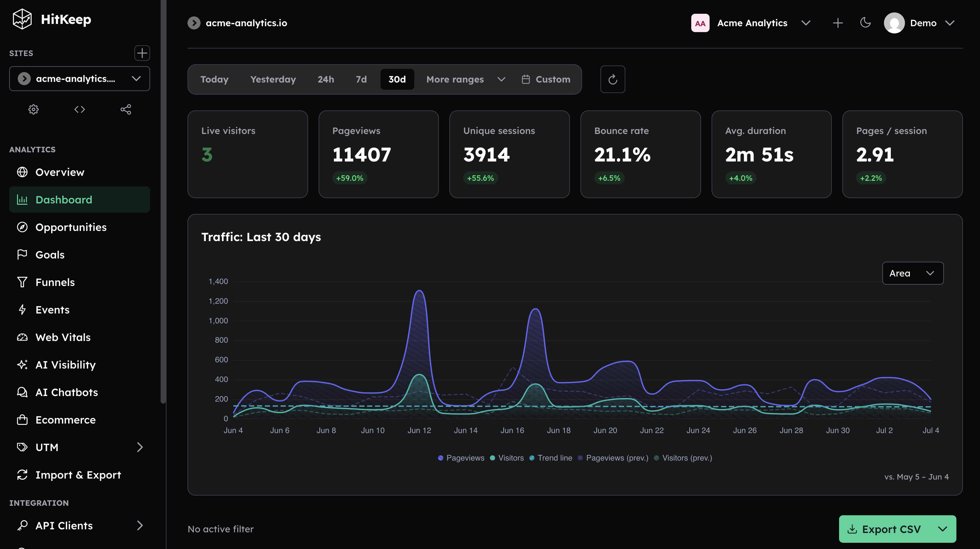Viewport: 980px width, 549px height.
Task: Go to the Overview page label
Action: (x=60, y=172)
